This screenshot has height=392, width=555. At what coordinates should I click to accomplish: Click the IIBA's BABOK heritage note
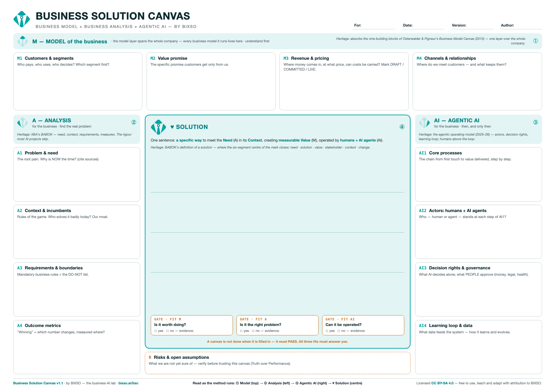point(74,137)
